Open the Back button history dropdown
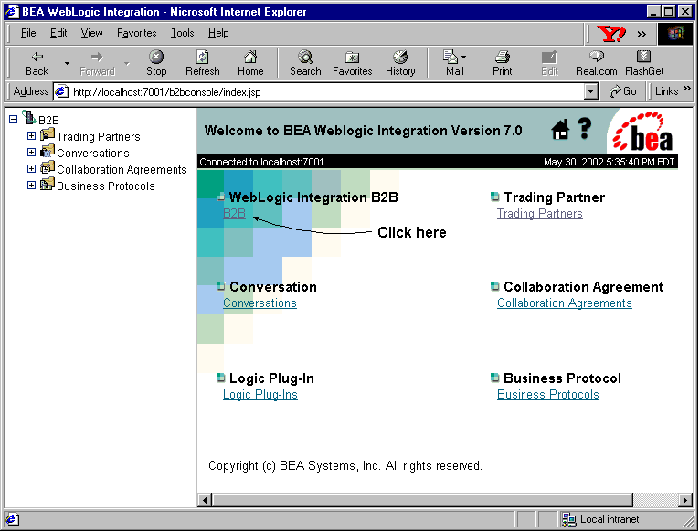Screen dimensions: 700x532 (x=67, y=63)
